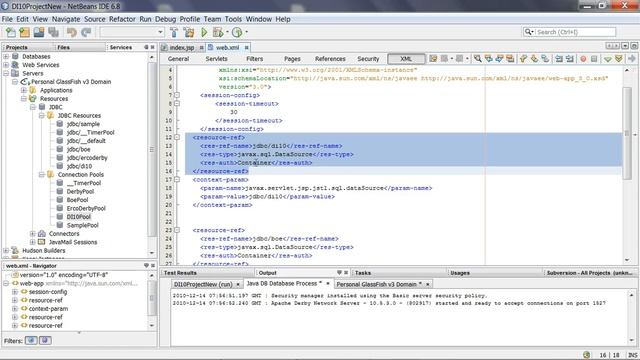Switch to DI10ProjectNew (run) output tab
The image size is (640, 360).
[207, 284]
